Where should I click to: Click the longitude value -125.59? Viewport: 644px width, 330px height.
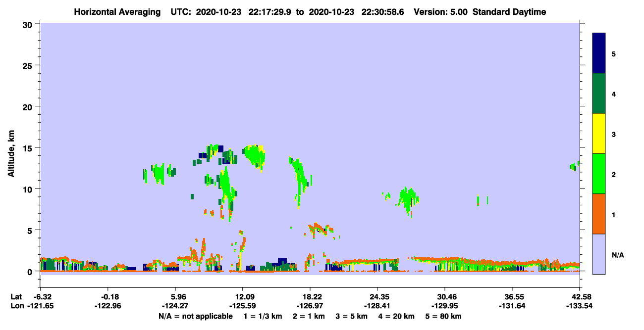tap(242, 305)
